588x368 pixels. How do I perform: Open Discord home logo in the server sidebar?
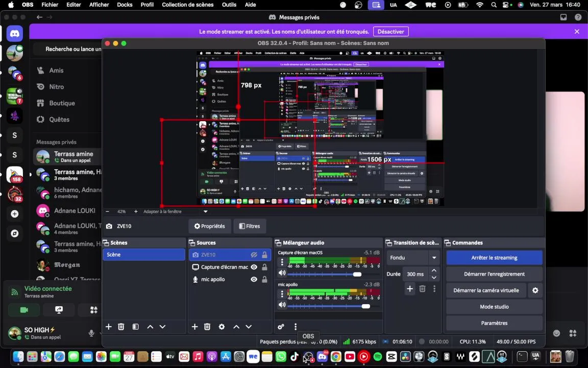tap(15, 34)
